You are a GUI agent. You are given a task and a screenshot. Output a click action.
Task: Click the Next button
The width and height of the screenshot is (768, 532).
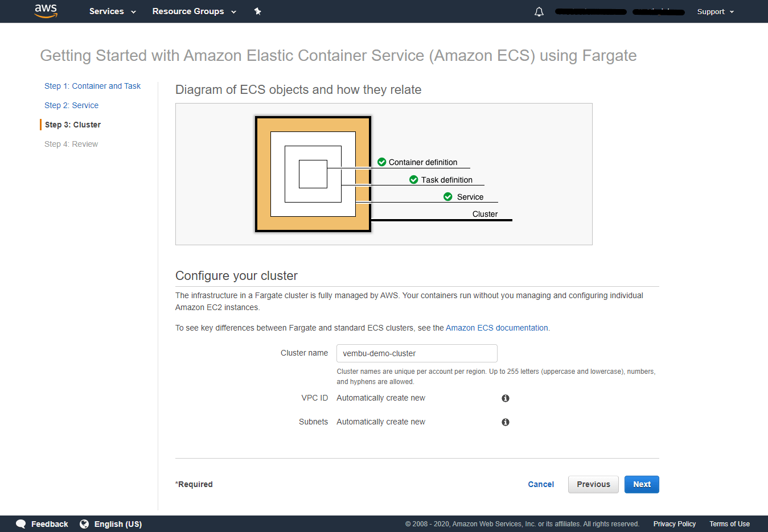tap(642, 484)
